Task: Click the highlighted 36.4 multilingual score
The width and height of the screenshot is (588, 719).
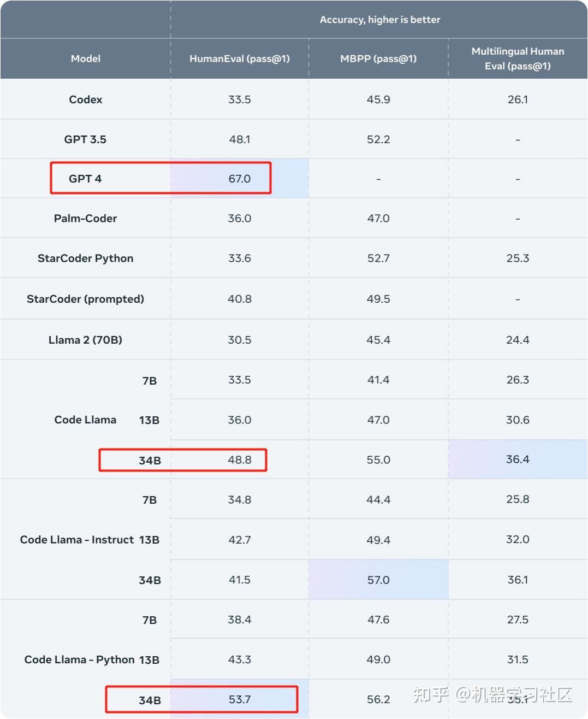Action: (x=518, y=459)
